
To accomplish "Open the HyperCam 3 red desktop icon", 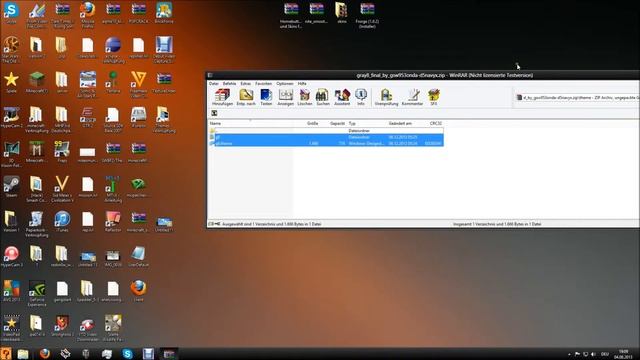I will (11, 256).
